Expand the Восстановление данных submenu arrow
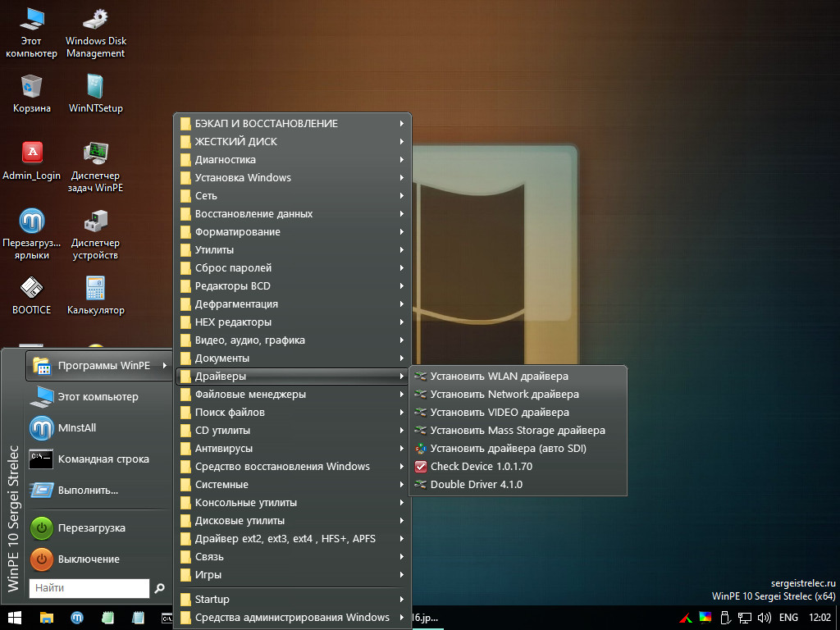Viewport: 840px width, 630px height. coord(401,214)
